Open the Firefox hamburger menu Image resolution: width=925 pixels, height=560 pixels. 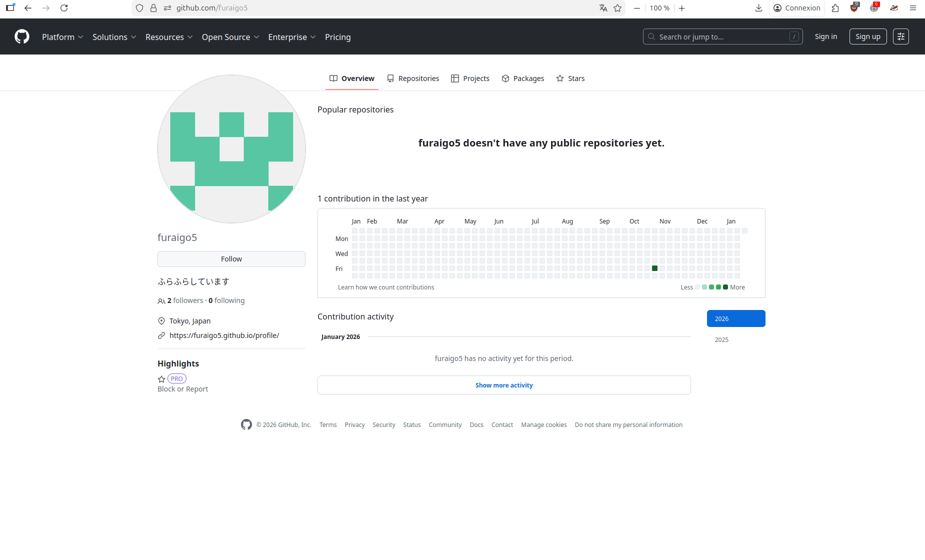pos(912,8)
